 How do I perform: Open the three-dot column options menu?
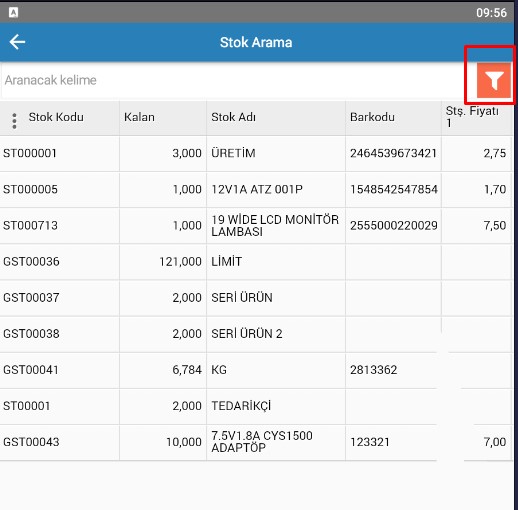point(14,121)
